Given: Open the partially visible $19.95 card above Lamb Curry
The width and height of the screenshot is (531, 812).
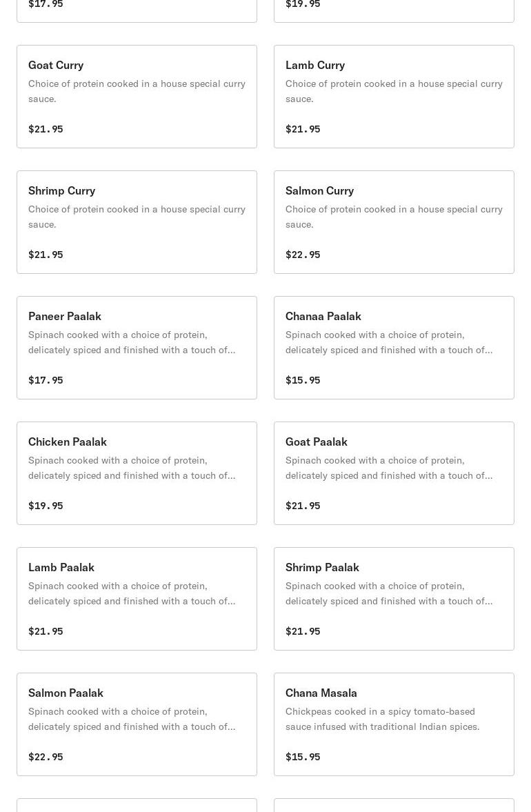Looking at the screenshot, I should point(394,10).
